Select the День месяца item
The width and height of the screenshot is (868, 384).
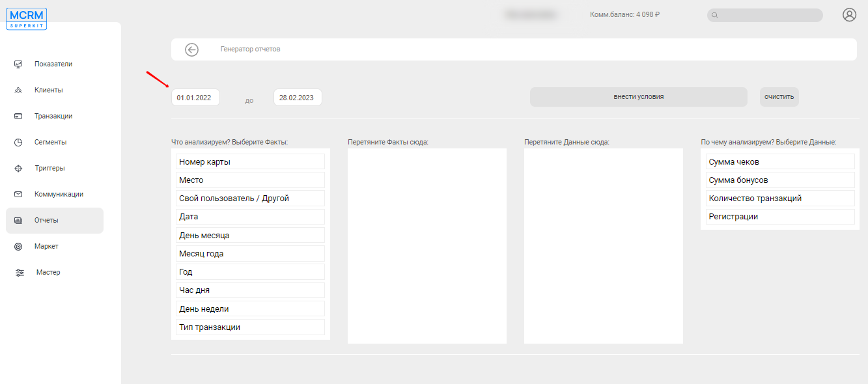click(x=250, y=235)
